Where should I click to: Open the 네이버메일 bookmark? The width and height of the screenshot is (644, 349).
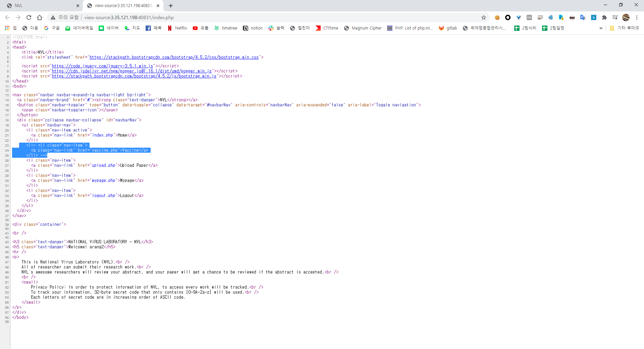[79, 28]
